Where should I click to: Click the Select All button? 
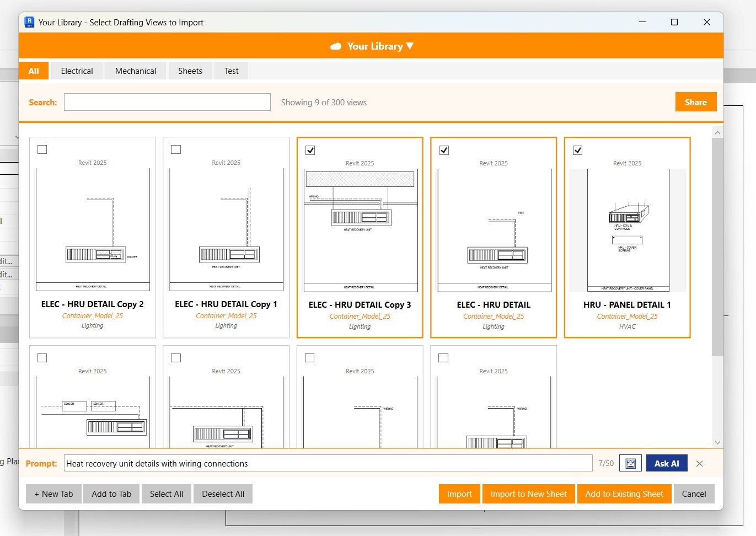point(167,494)
